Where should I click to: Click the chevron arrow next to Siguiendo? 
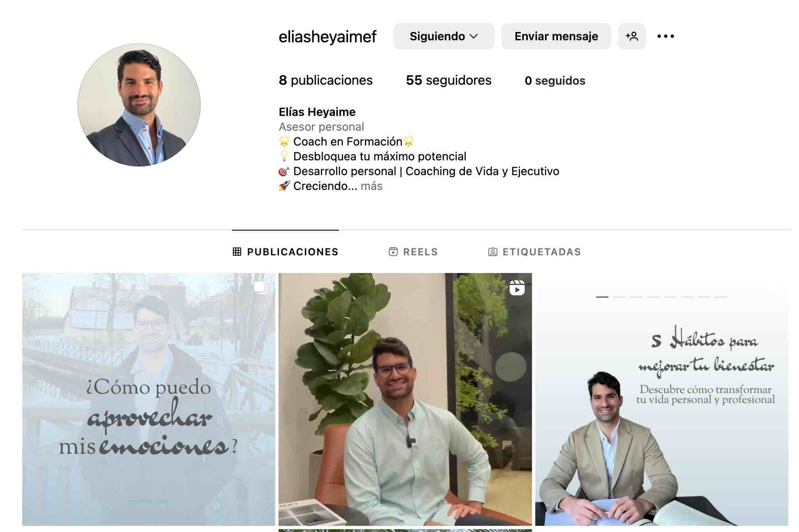474,36
